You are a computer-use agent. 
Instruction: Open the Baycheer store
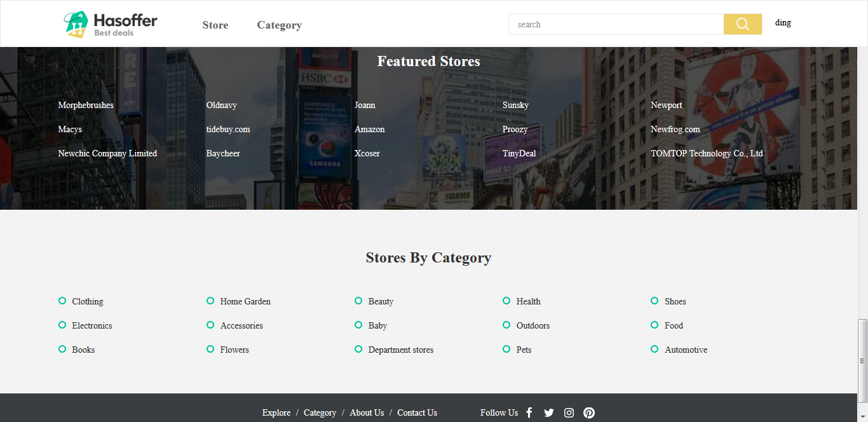tap(223, 153)
